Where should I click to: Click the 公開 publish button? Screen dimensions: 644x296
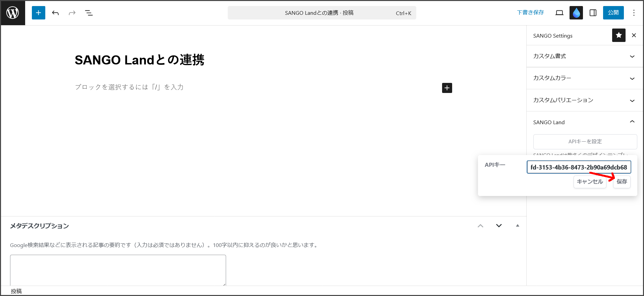click(613, 13)
